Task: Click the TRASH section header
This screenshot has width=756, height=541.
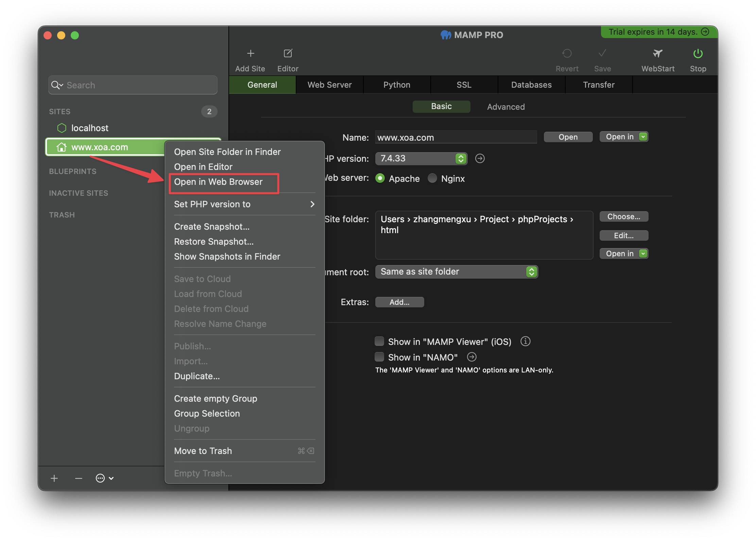Action: (62, 215)
